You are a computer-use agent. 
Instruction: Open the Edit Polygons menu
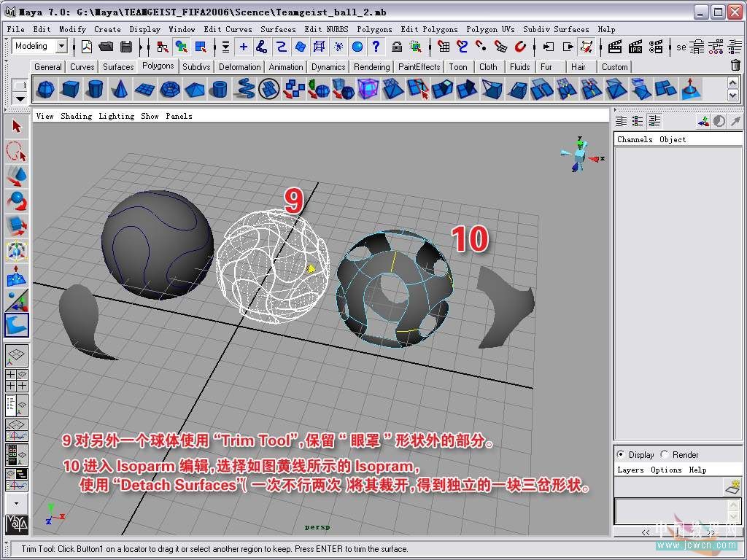pos(429,29)
